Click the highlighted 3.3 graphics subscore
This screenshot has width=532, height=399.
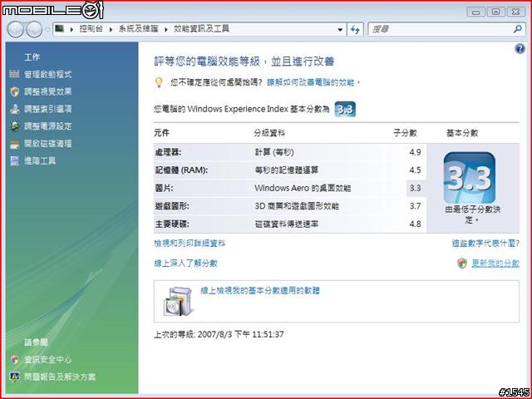click(x=415, y=188)
